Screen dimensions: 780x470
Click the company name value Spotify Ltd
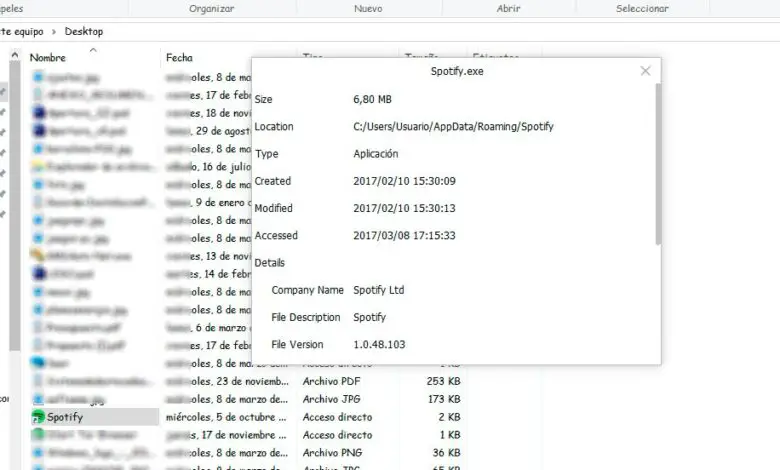(x=379, y=290)
